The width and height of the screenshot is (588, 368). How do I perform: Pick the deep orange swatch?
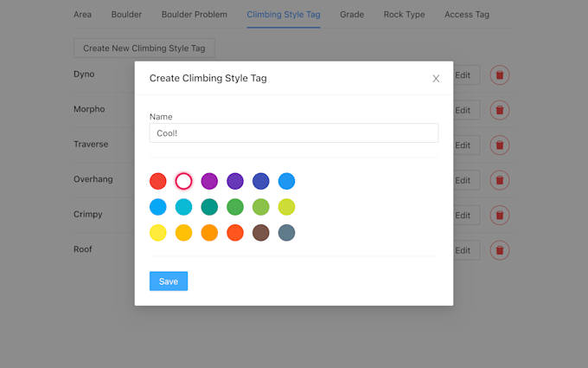(235, 233)
